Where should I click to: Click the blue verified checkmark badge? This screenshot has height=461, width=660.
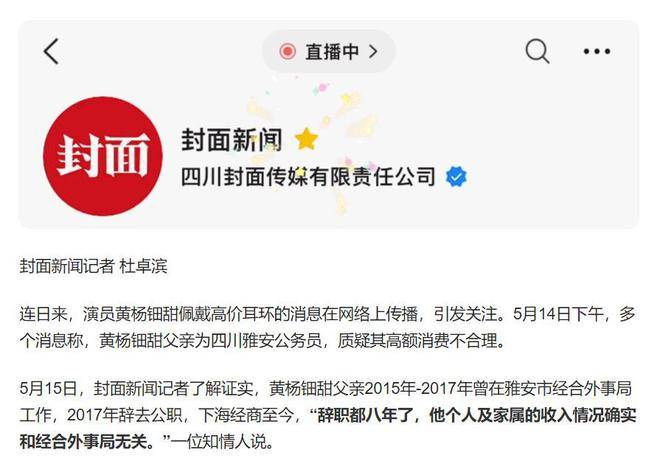(456, 176)
